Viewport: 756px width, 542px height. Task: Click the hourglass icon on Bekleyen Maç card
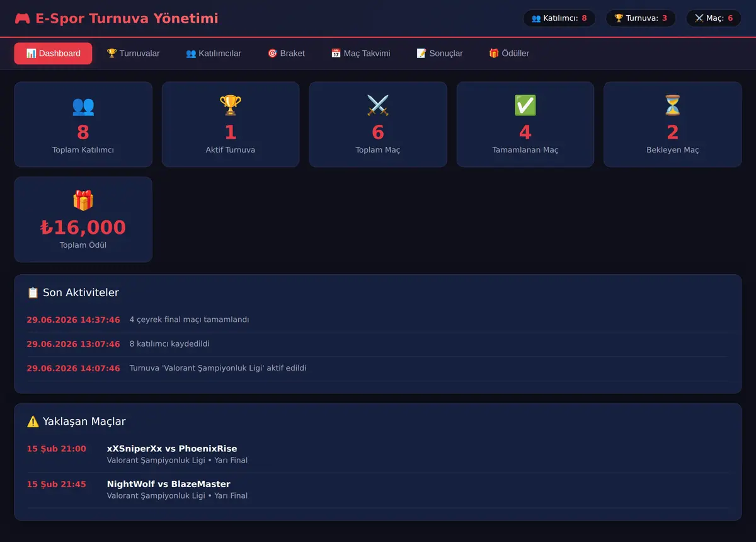tap(673, 105)
